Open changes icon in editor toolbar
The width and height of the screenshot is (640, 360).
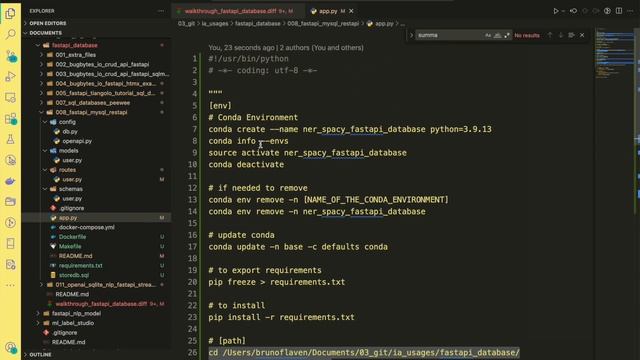(573, 11)
